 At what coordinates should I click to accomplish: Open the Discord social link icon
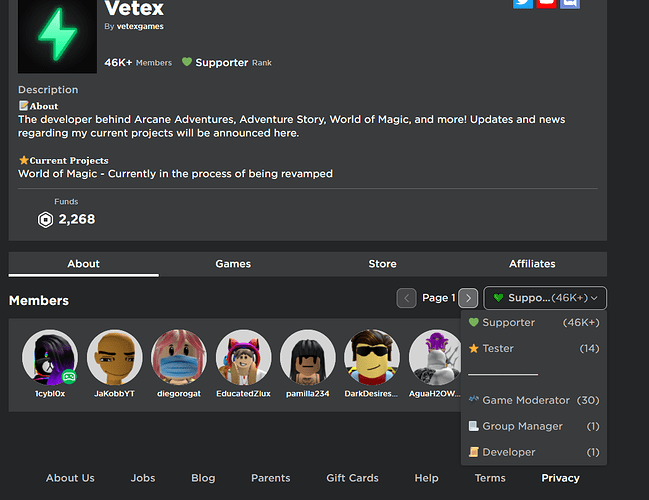569,2
